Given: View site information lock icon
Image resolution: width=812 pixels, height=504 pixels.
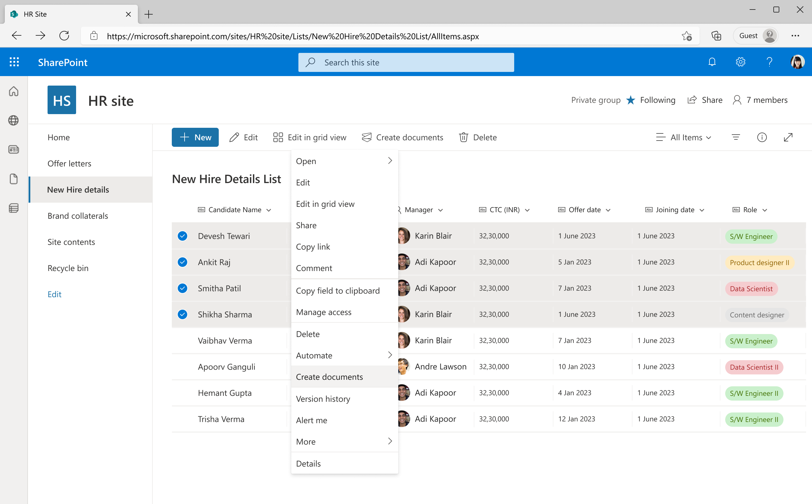Looking at the screenshot, I should point(94,36).
